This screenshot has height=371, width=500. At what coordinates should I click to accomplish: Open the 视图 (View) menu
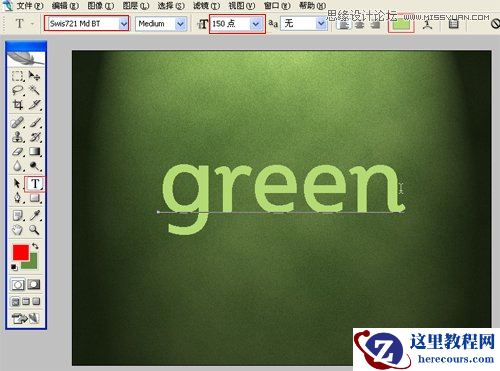click(x=242, y=5)
